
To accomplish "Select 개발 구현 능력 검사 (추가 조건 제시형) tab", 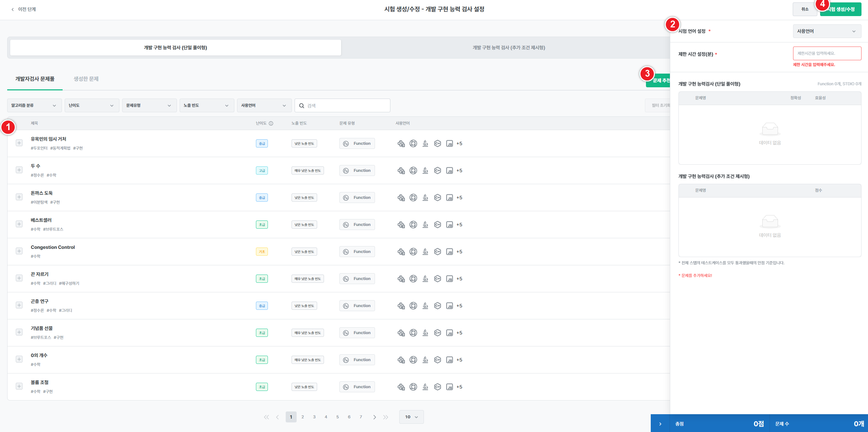I will point(509,48).
